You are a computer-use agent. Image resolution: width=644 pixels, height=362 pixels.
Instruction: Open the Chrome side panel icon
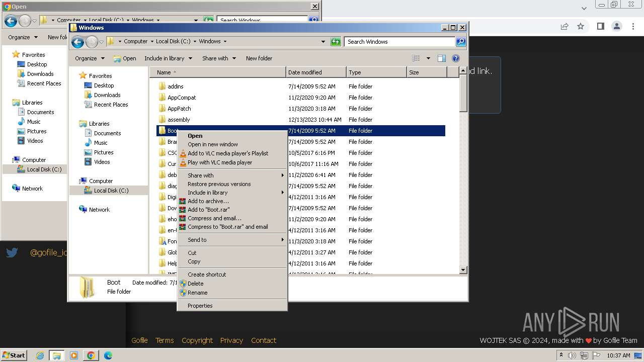coord(600,26)
